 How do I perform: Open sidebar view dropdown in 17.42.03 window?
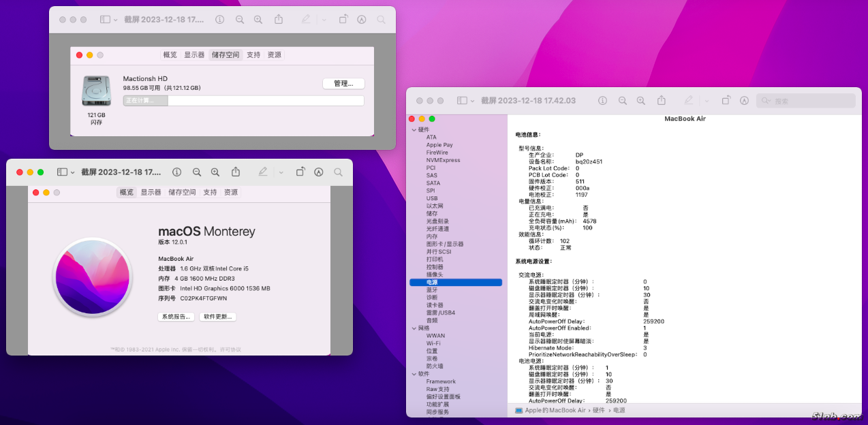472,101
